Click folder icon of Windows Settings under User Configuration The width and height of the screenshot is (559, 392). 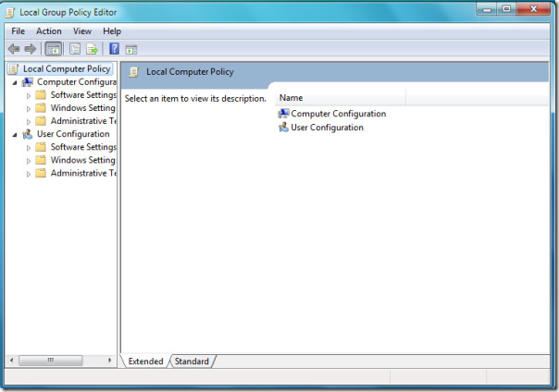pos(41,160)
